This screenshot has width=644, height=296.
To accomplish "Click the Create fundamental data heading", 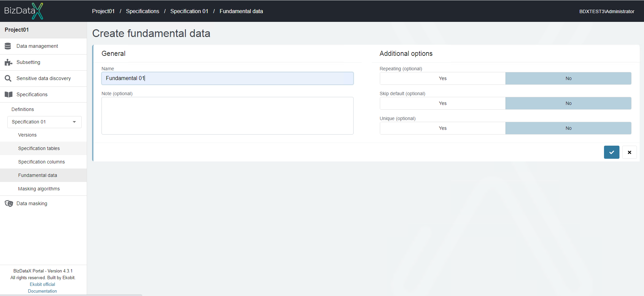I will 151,33.
